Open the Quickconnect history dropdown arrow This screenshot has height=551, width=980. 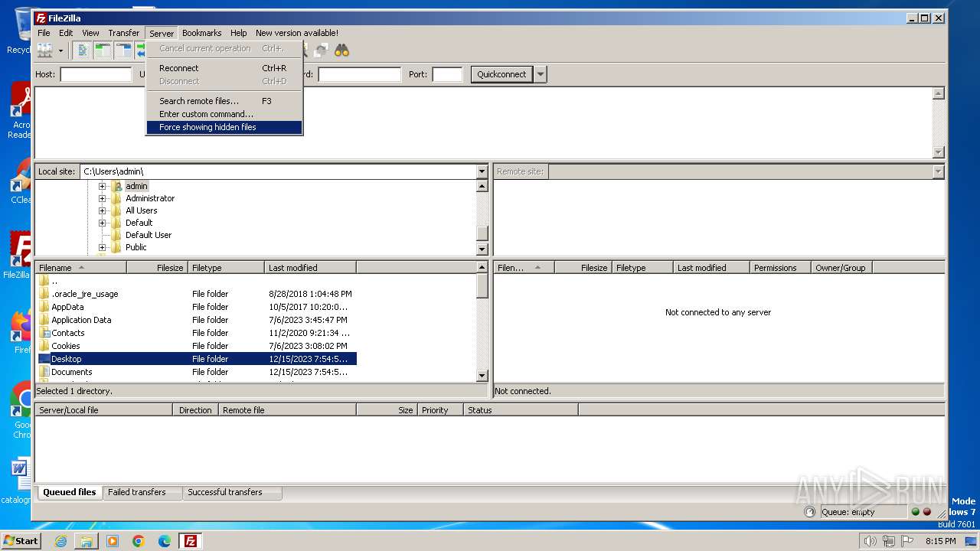(541, 74)
